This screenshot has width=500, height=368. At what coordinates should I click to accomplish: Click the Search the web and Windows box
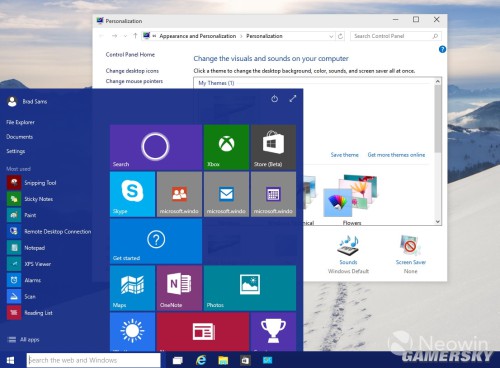tap(93, 360)
